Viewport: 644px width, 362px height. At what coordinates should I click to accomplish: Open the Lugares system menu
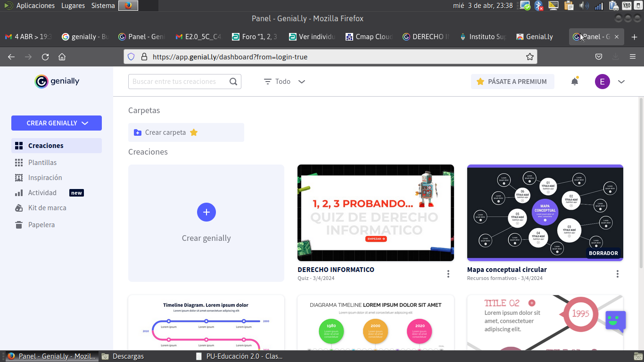[73, 6]
